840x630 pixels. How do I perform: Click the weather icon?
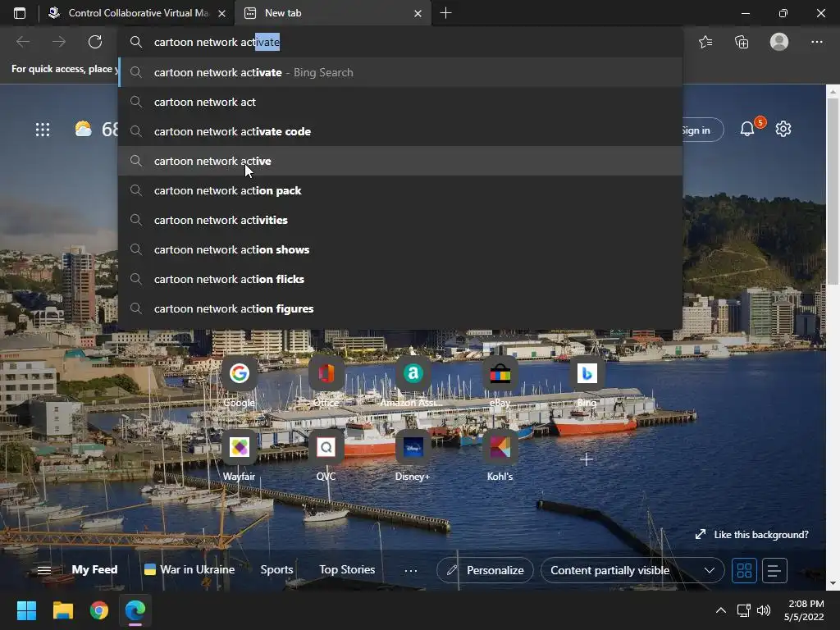pyautogui.click(x=83, y=129)
